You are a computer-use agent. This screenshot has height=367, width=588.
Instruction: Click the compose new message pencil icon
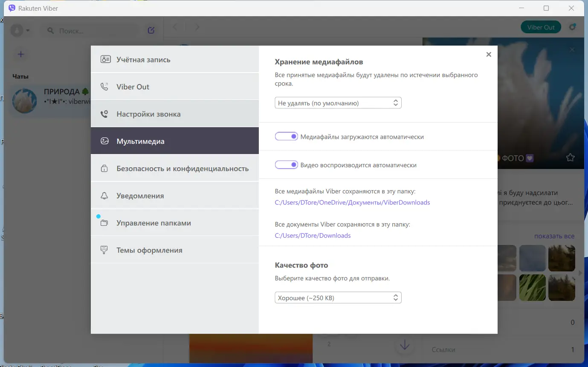coord(151,30)
